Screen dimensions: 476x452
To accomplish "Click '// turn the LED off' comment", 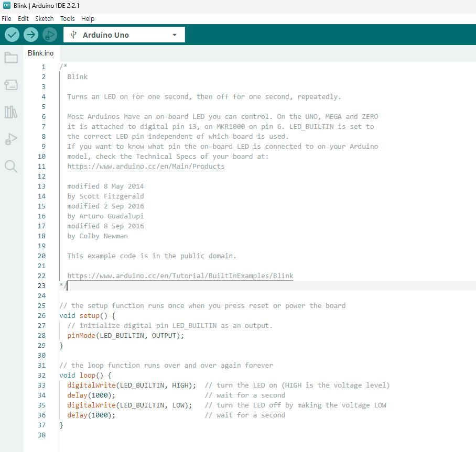I will 295,405.
